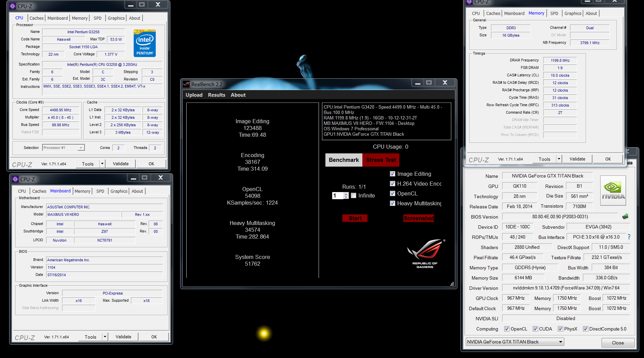644x358 pixels.
Task: Click the GPU Name field in GPU-Z
Action: tap(547, 176)
